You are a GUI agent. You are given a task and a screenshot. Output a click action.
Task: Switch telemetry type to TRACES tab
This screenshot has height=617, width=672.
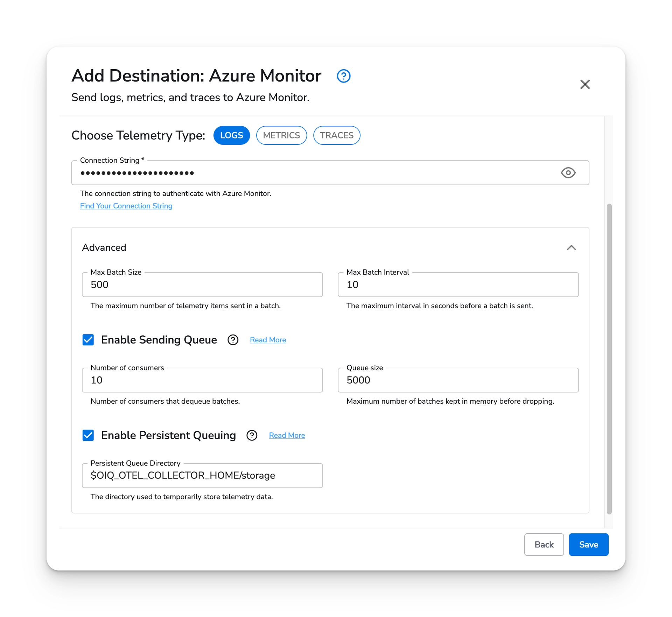[x=336, y=135]
